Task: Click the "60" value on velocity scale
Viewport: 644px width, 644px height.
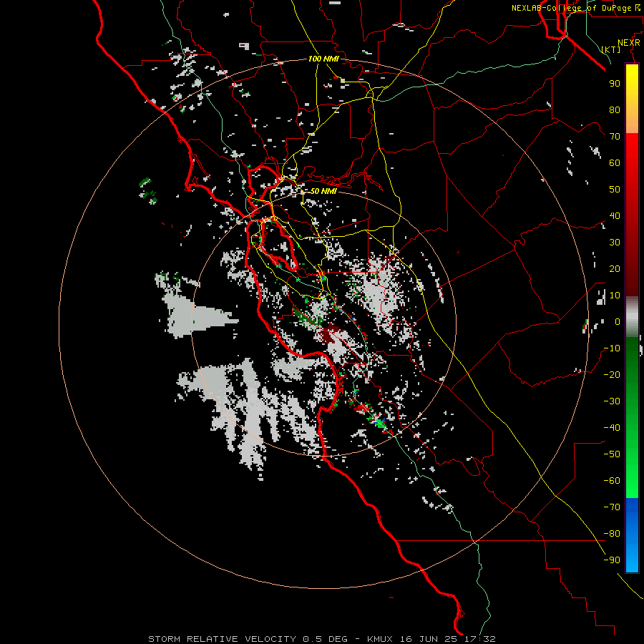Action: (x=615, y=162)
